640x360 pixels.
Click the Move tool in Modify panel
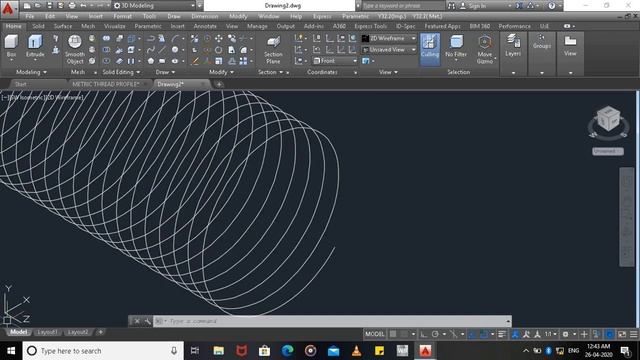(x=219, y=38)
